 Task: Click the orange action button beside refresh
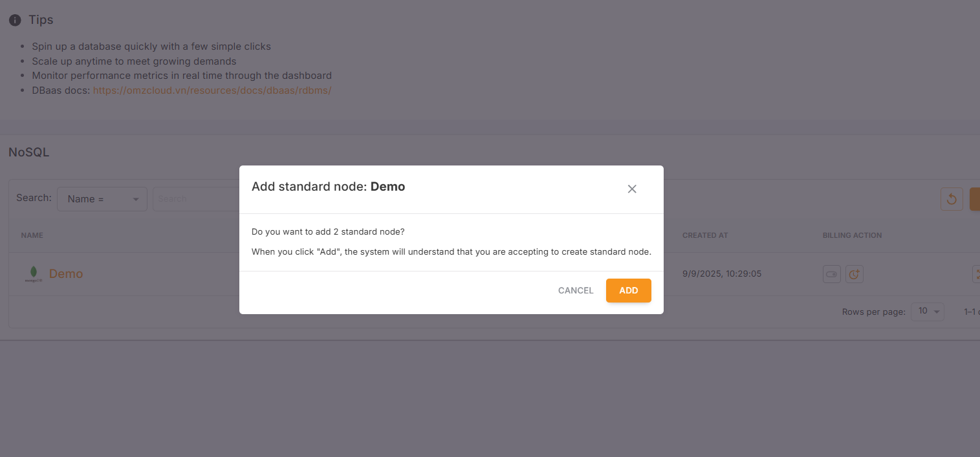pos(976,198)
